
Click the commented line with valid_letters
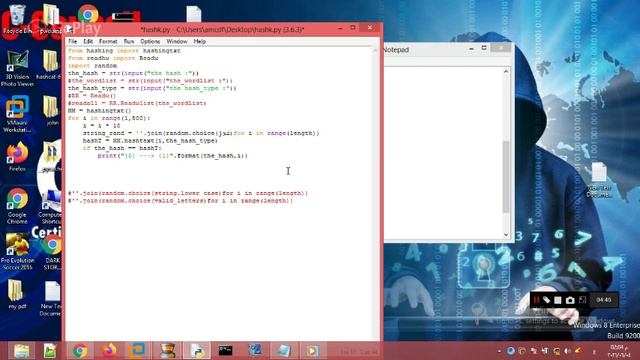click(x=180, y=201)
